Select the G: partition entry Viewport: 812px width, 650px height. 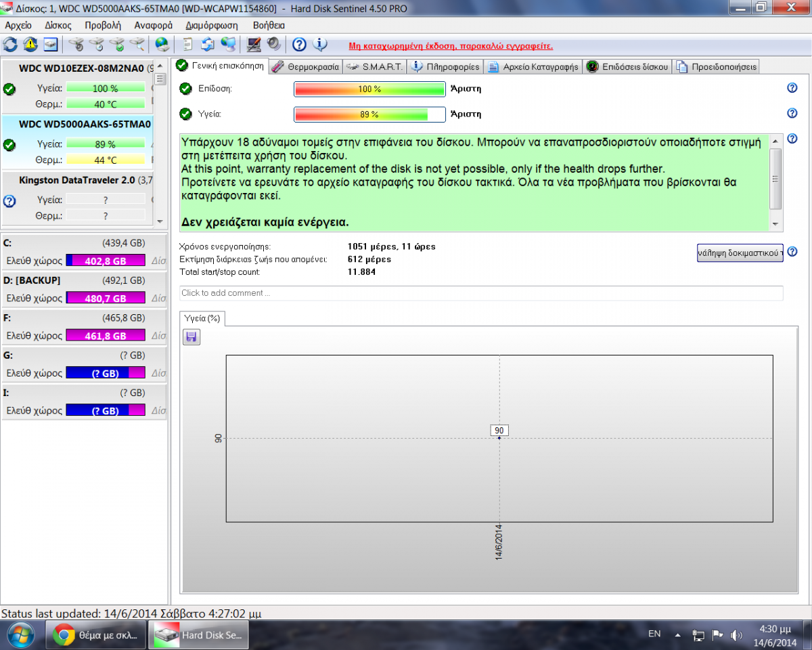tap(84, 364)
